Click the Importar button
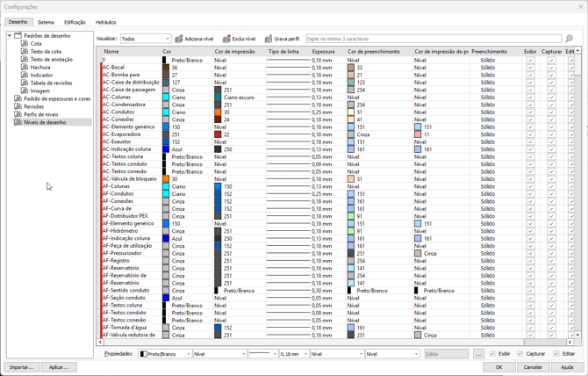 pyautogui.click(x=21, y=367)
